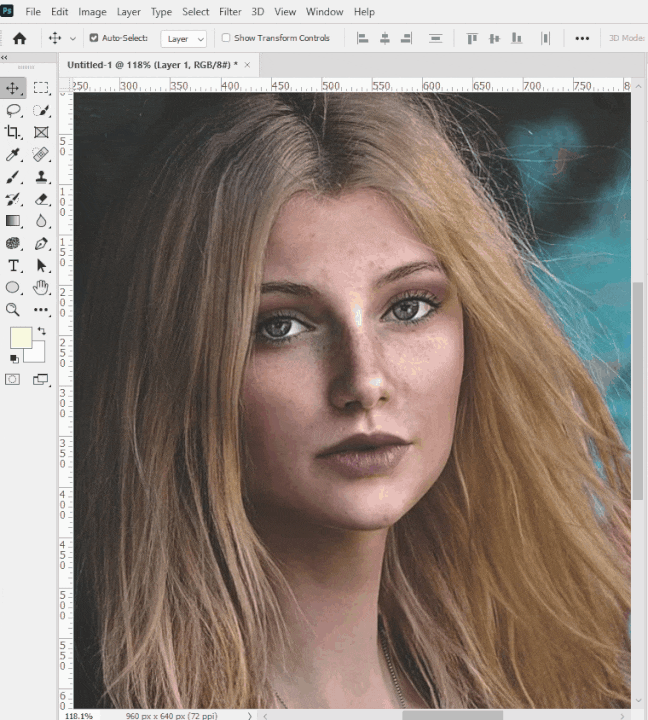Select the Sponge tool

click(13, 243)
